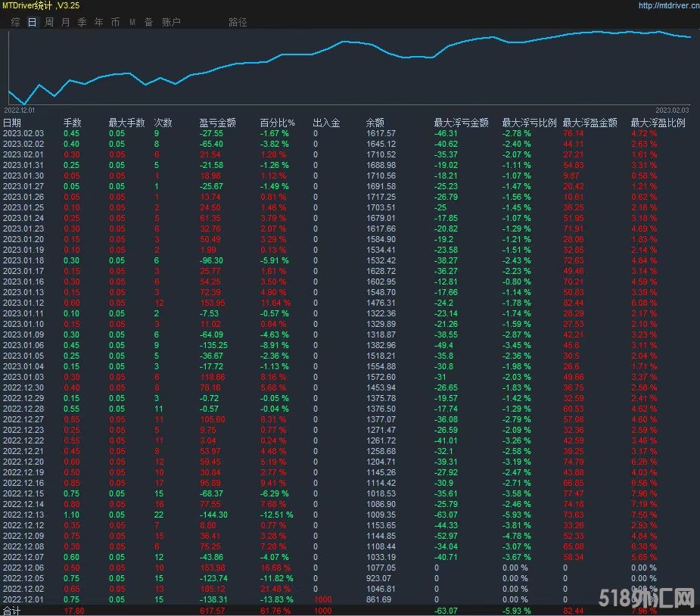Switch to the 综 summary tab
The height and width of the screenshot is (616, 700).
click(15, 22)
